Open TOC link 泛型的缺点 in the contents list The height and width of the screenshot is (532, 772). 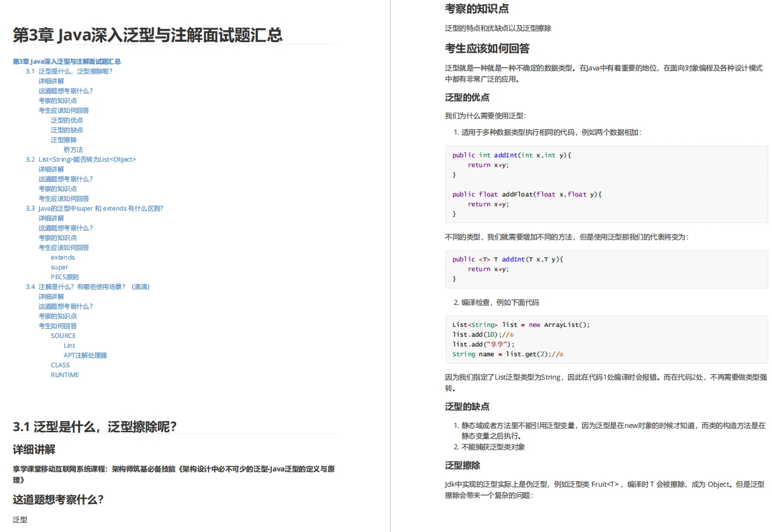(x=67, y=130)
